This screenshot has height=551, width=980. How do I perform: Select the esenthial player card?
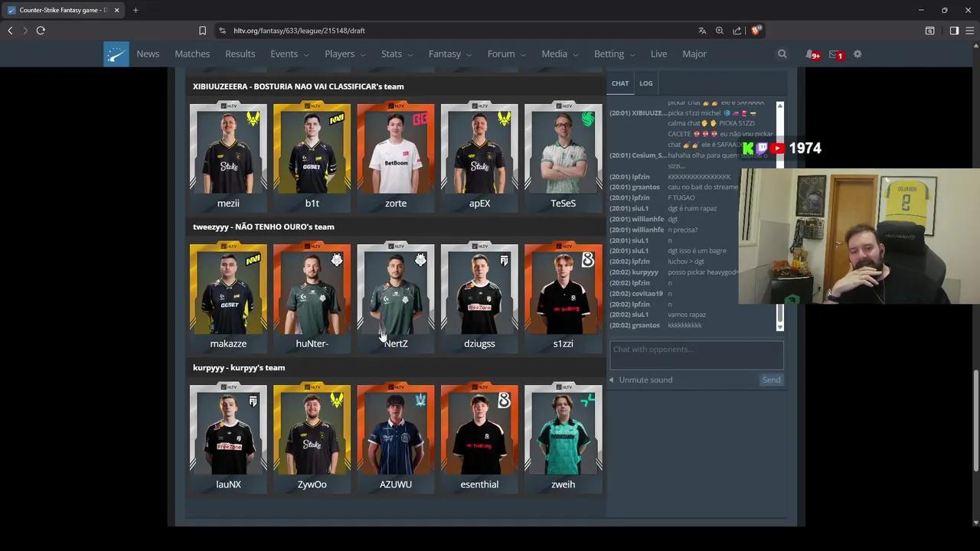479,438
